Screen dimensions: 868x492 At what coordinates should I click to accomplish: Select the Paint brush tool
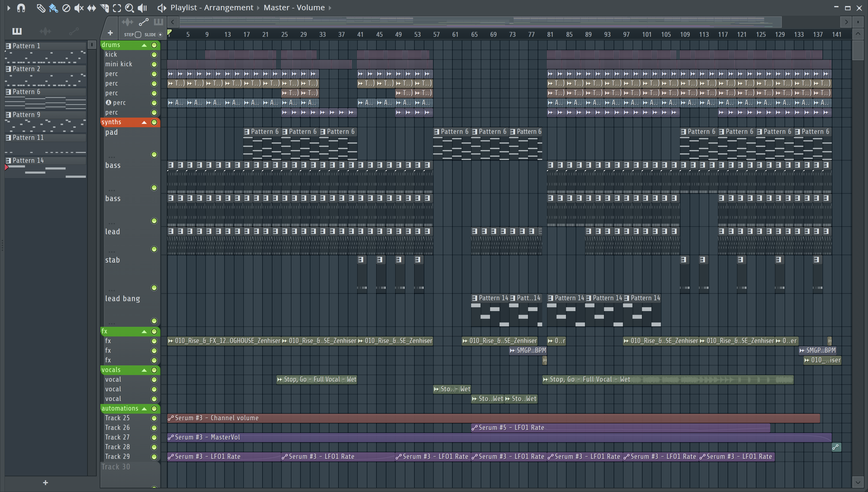[x=53, y=8]
